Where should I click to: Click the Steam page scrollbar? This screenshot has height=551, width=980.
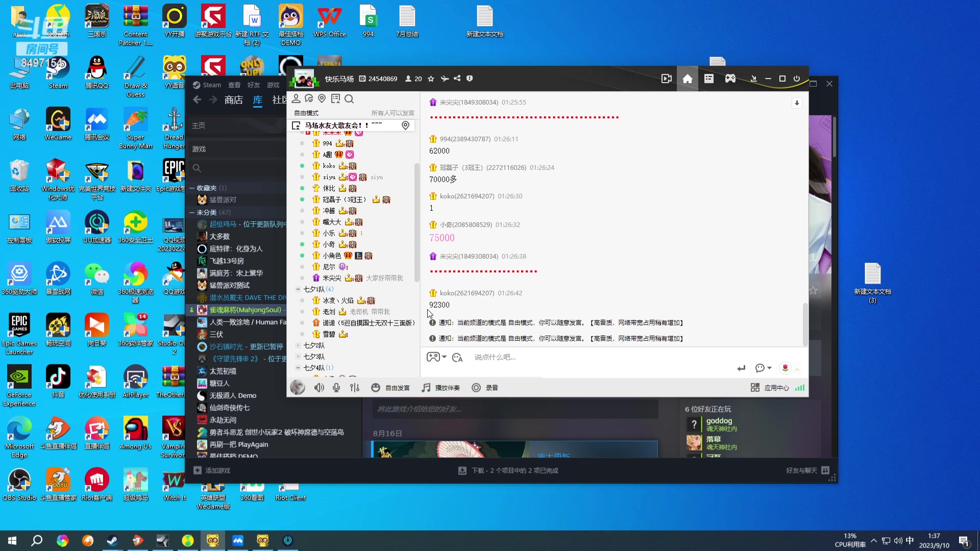pos(834,136)
